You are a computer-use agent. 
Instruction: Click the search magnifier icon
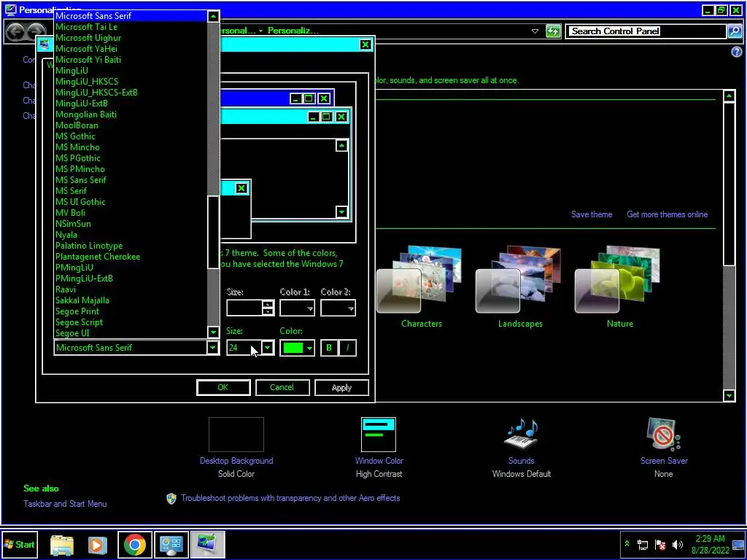coord(734,31)
